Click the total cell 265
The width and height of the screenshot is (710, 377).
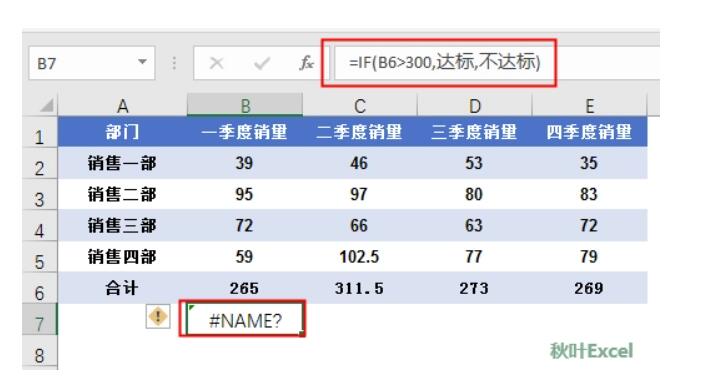245,288
